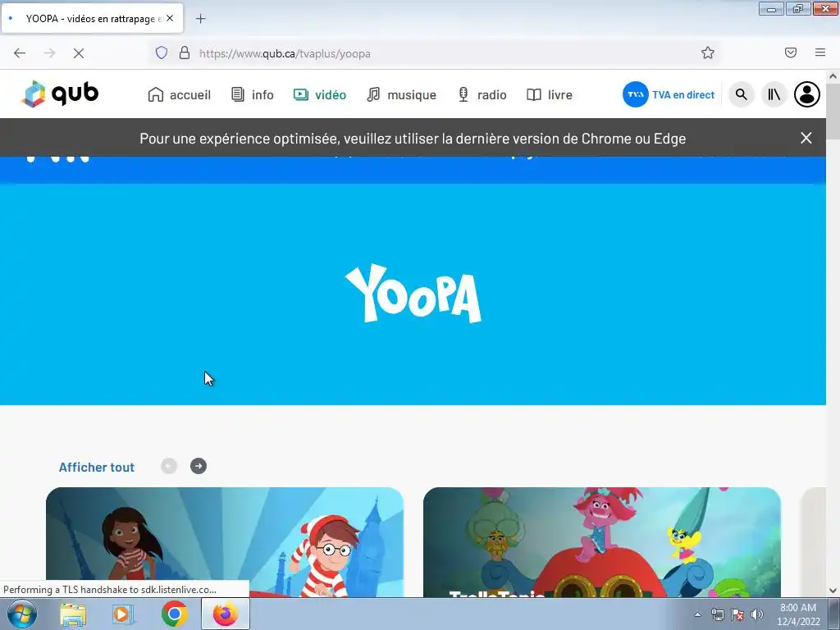
Task: View site security lock information
Action: [x=185, y=53]
